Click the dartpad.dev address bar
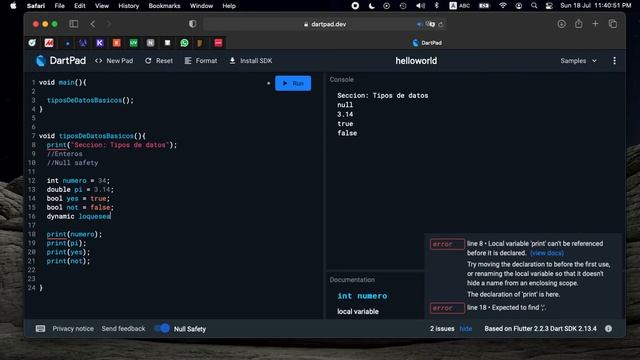Viewport: 640px width, 360px height. click(325, 24)
